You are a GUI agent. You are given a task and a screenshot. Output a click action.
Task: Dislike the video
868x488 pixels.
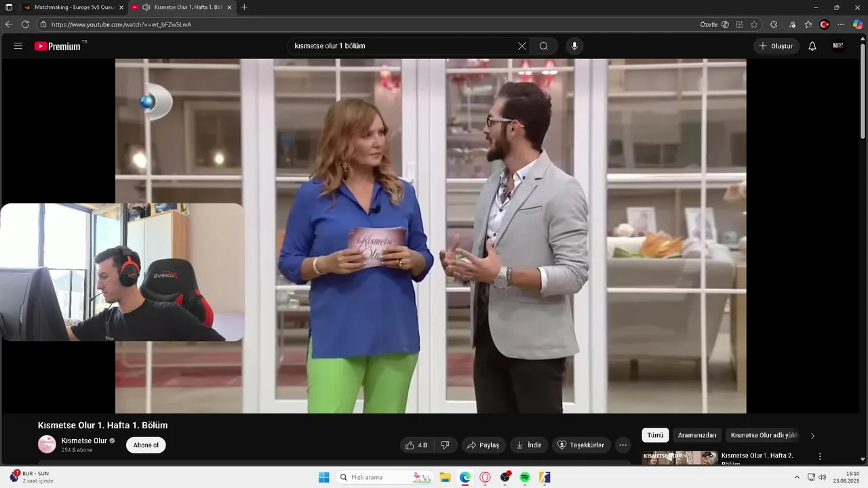pyautogui.click(x=446, y=445)
